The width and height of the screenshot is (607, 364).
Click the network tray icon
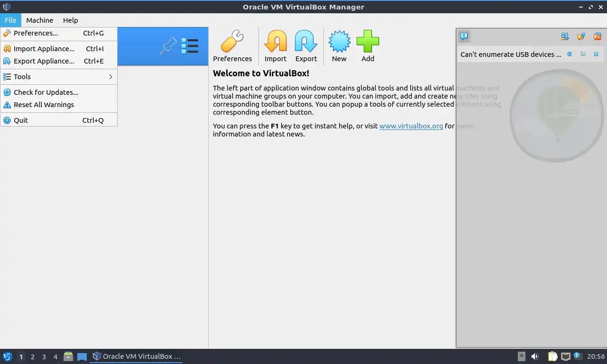click(x=565, y=356)
